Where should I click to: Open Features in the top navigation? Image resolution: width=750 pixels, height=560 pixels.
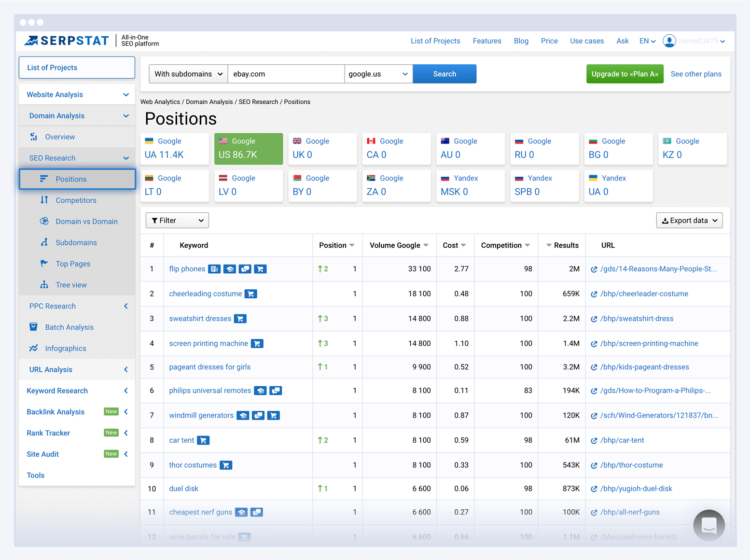pyautogui.click(x=487, y=41)
